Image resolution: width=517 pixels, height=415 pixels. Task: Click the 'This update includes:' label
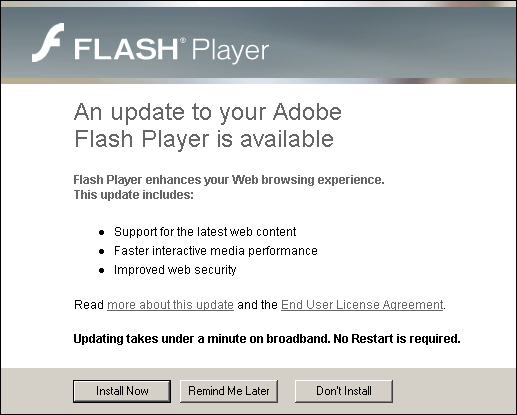pyautogui.click(x=133, y=194)
